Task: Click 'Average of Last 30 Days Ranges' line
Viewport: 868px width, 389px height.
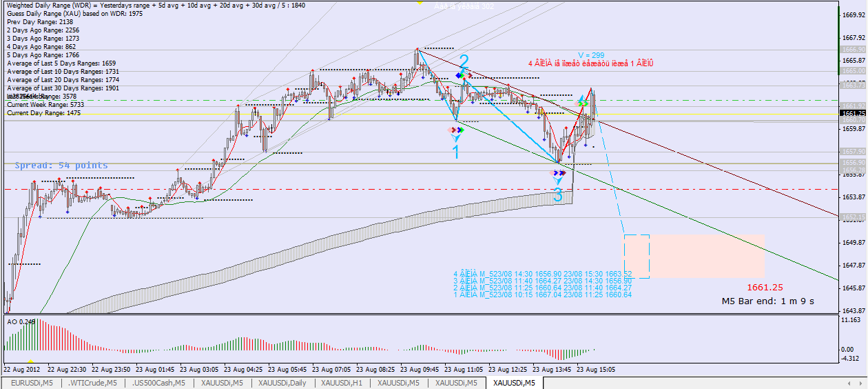Action: tap(63, 88)
